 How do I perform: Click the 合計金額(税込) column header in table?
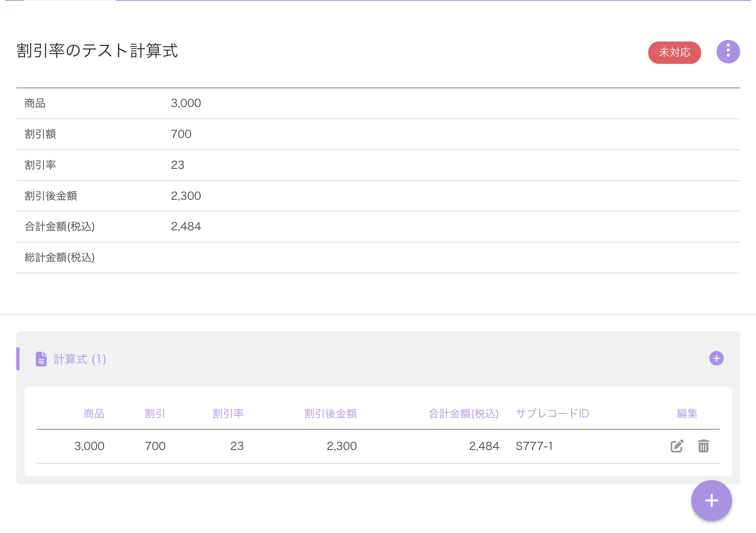pos(463,414)
